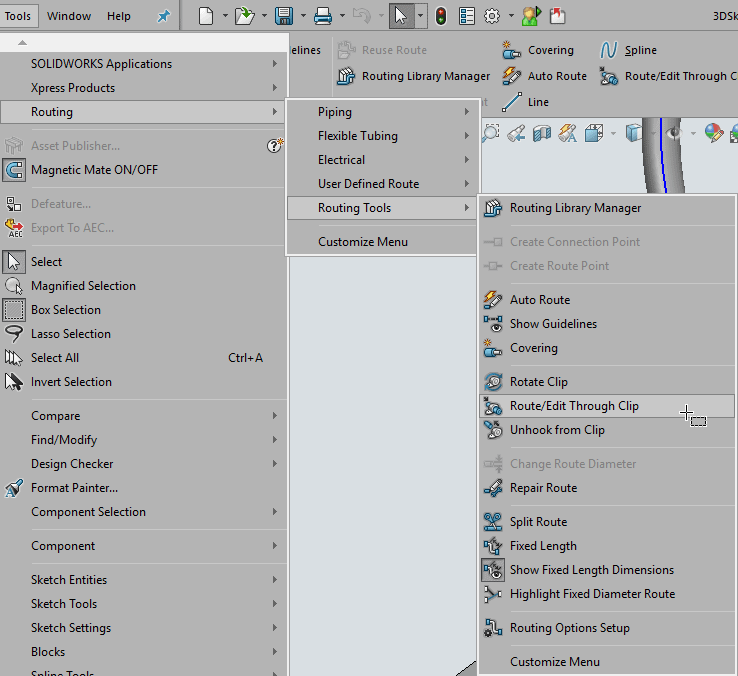Open the Tools menu
Screen dimensions: 738x676
click(x=18, y=16)
